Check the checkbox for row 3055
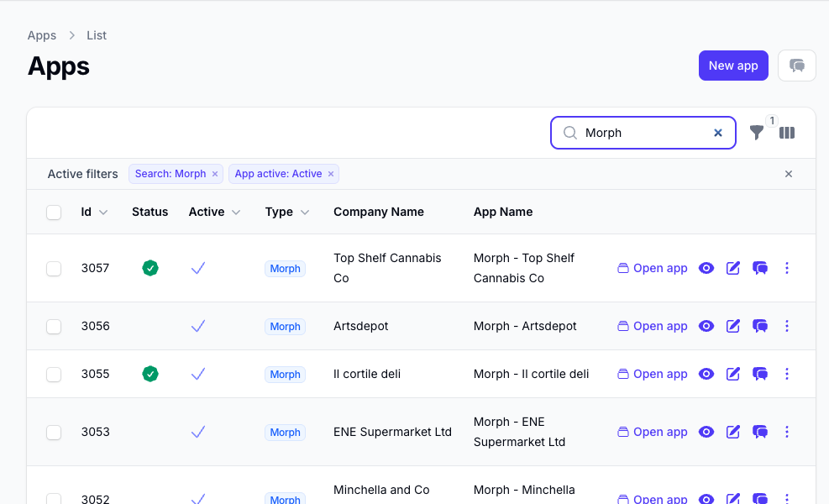 [x=54, y=375]
